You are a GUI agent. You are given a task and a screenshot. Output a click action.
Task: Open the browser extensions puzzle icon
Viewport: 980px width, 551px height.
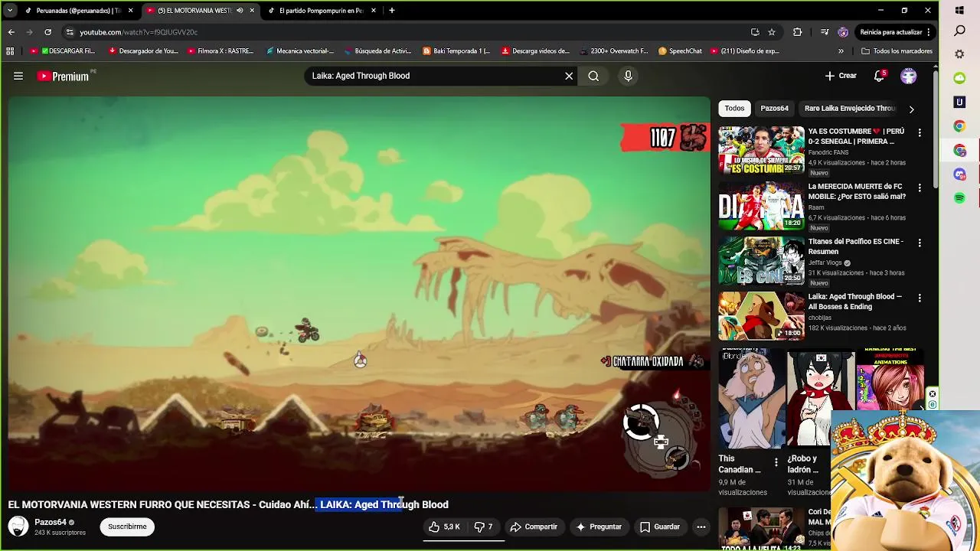797,32
